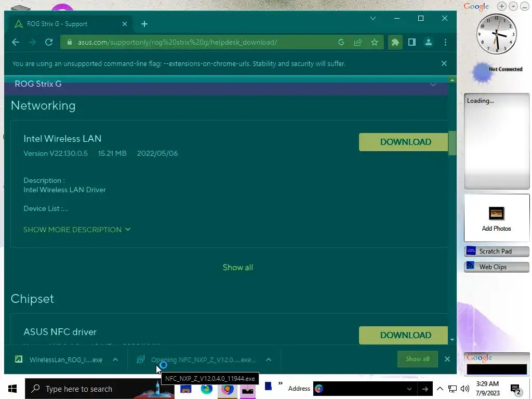Image resolution: width=532 pixels, height=399 pixels.
Task: Go back using the browser back arrow
Action: click(16, 42)
